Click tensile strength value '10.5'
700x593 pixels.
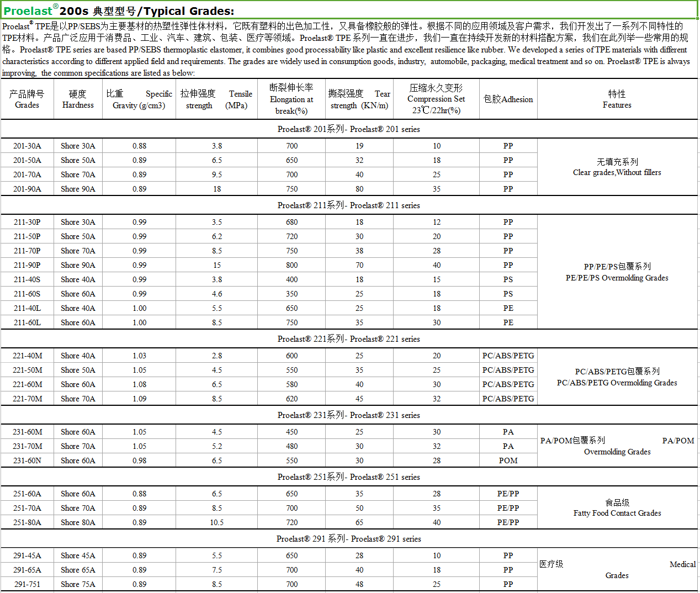tap(216, 522)
